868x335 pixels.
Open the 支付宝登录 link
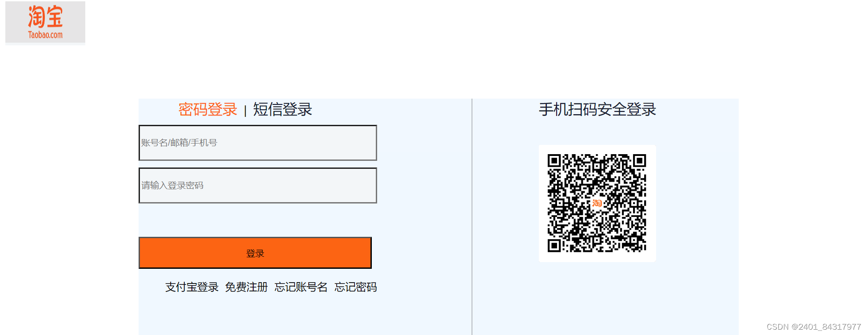[x=192, y=287]
